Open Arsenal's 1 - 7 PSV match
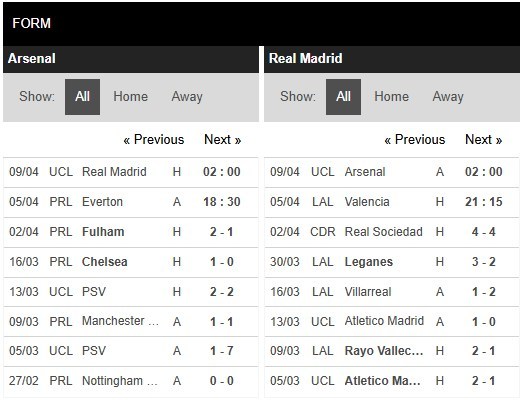The width and height of the screenshot is (524, 407). click(x=131, y=351)
